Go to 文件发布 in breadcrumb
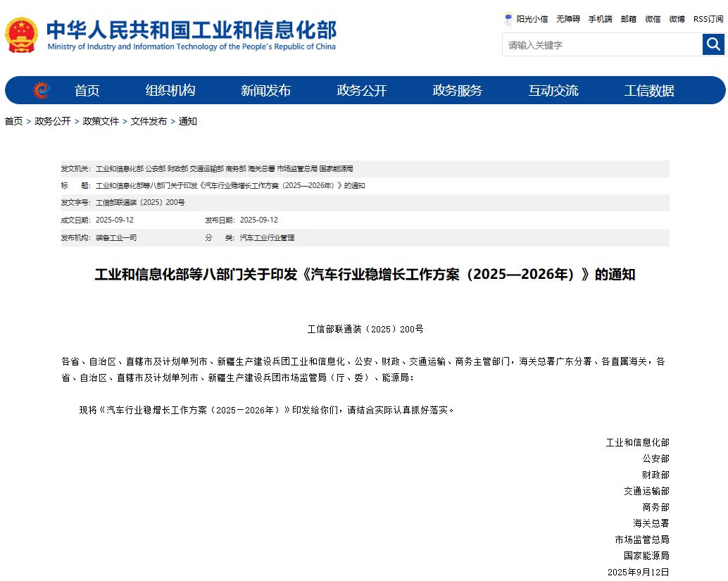Viewport: 728px width, 581px height. [149, 121]
